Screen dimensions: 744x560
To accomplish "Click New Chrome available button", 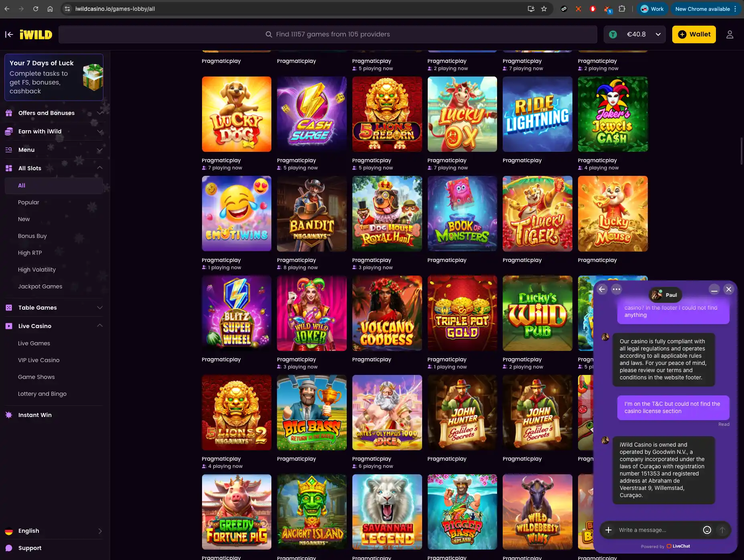I will point(706,9).
